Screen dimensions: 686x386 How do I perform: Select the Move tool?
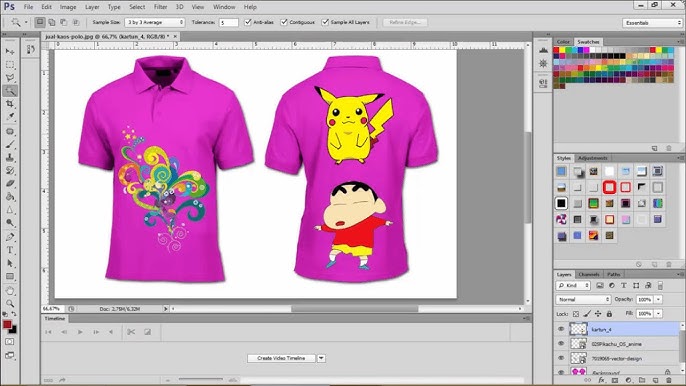point(10,51)
